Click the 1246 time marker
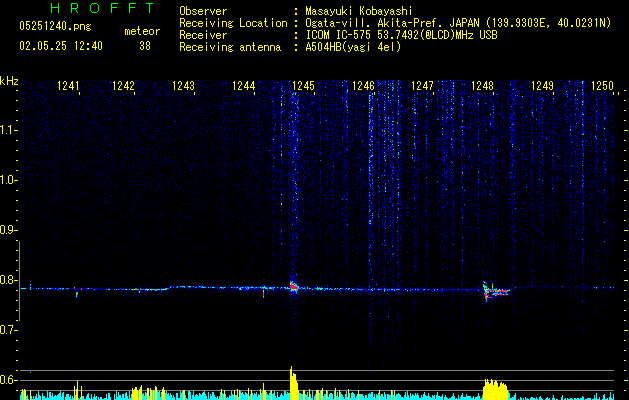Viewport: 629px width, 400px height. click(363, 85)
